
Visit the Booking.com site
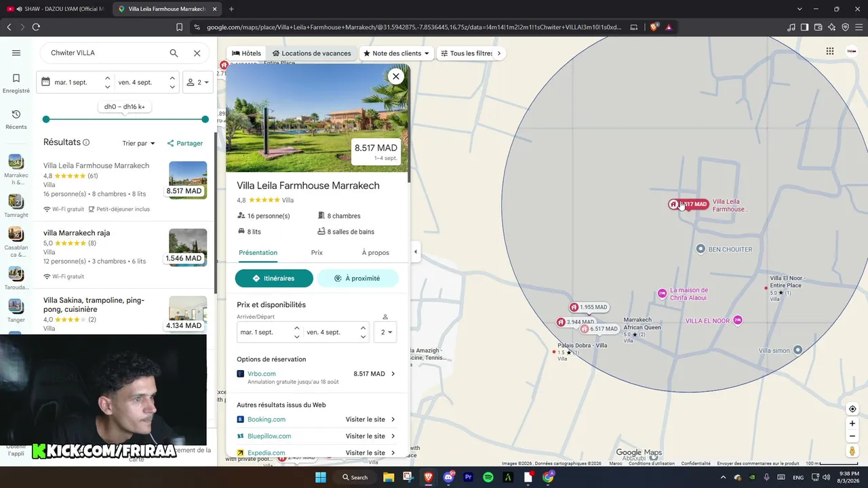317,420
